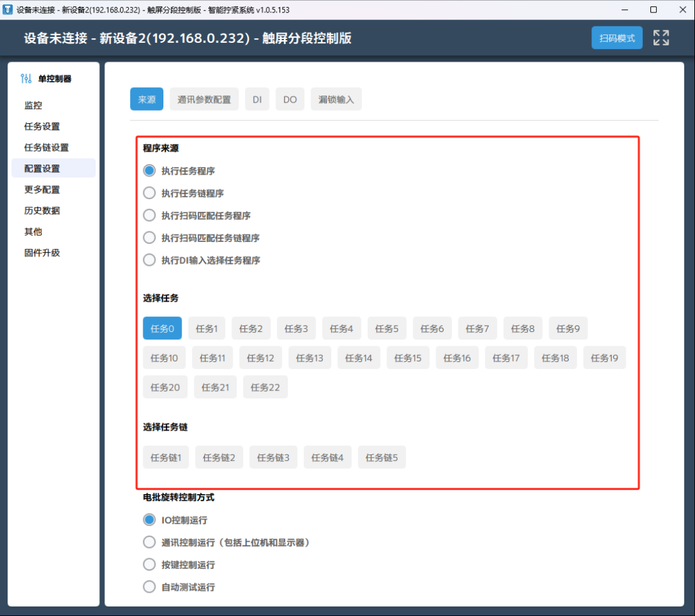Select IO控制运行 radio button
The height and width of the screenshot is (616, 695).
coord(150,520)
